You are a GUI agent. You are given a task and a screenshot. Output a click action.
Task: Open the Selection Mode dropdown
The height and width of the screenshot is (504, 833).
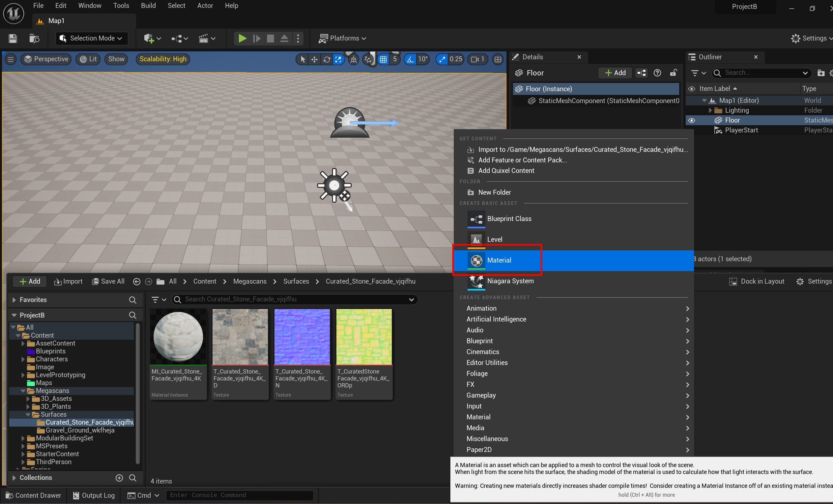point(92,38)
